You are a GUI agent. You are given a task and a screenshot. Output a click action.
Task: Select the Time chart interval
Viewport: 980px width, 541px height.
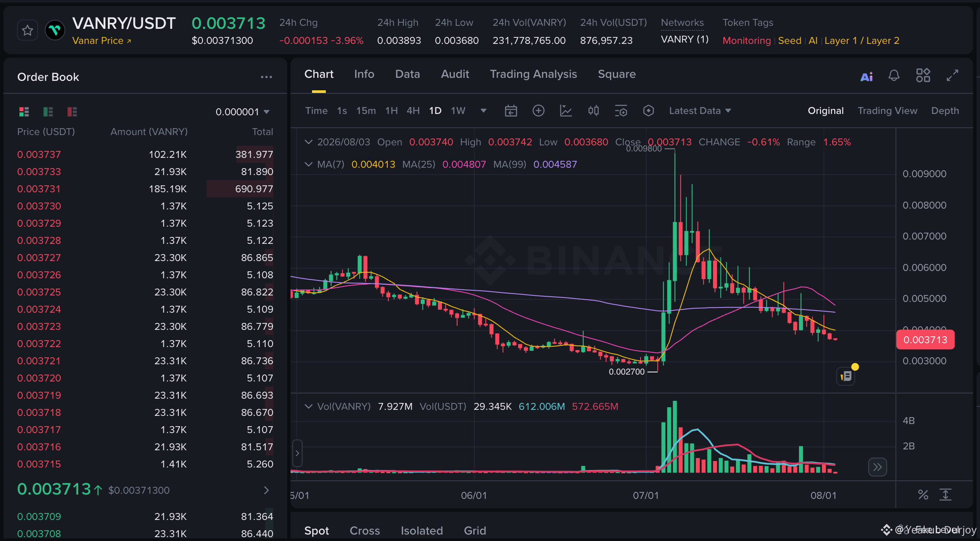tap(316, 111)
